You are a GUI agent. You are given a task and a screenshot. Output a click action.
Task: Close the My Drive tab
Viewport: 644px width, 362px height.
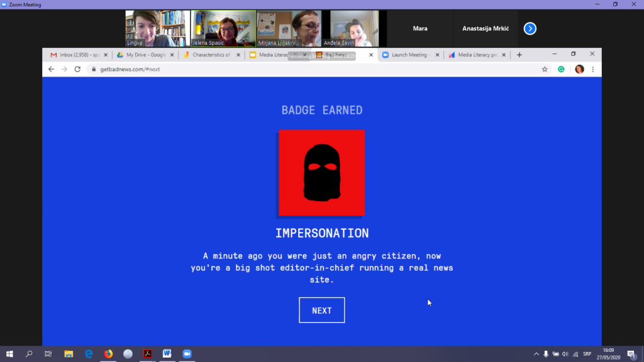172,55
